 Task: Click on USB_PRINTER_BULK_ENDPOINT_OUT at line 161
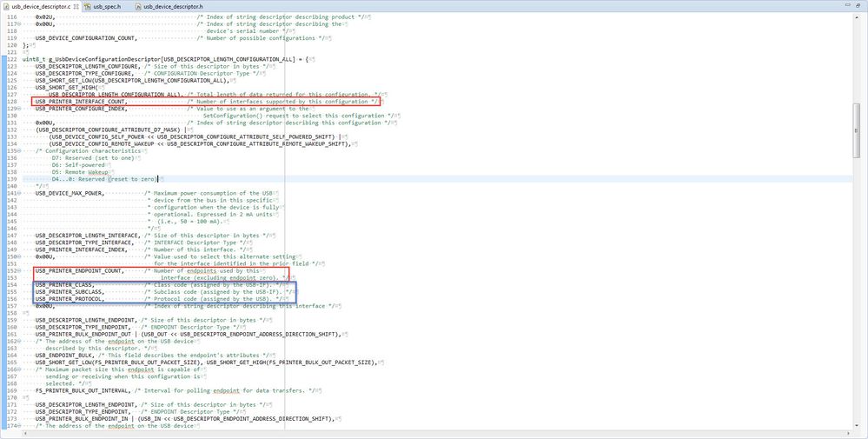pos(83,335)
